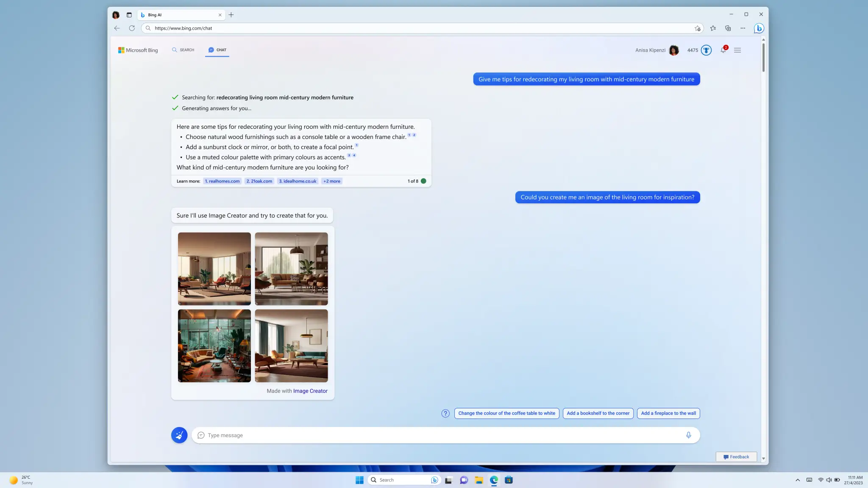This screenshot has height=488, width=868.
Task: Click the settings menu icon
Action: 737,50
